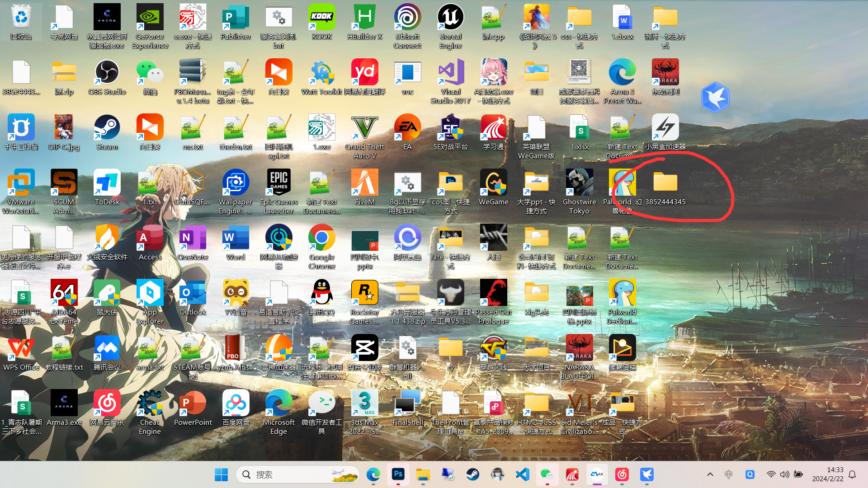Open the zy folder

coord(451,353)
